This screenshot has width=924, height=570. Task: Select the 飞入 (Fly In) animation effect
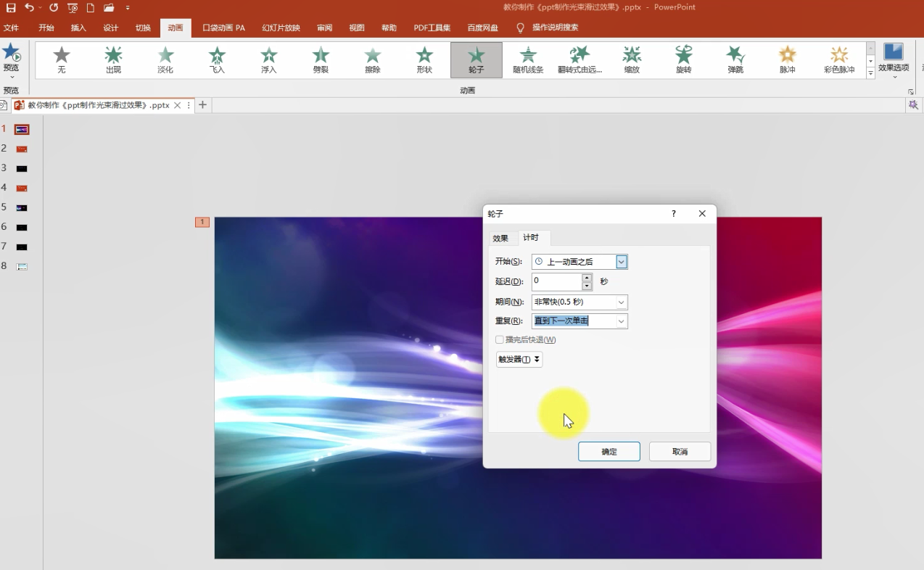pyautogui.click(x=218, y=59)
